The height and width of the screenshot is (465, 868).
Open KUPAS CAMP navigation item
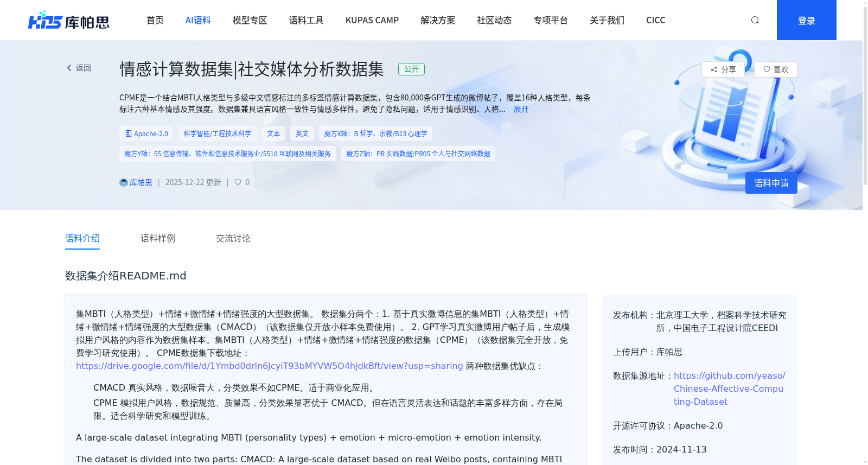tap(372, 20)
